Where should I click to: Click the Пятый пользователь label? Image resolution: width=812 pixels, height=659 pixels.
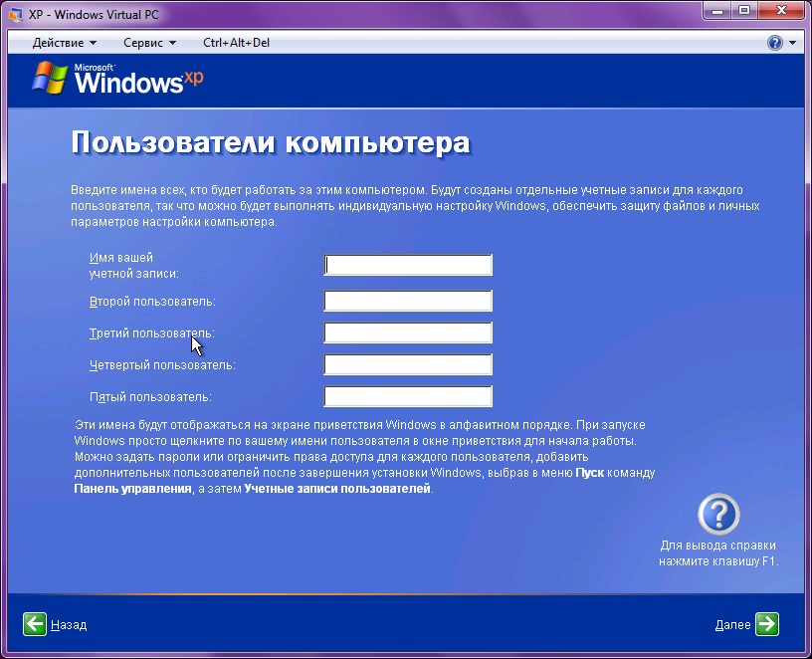150,397
